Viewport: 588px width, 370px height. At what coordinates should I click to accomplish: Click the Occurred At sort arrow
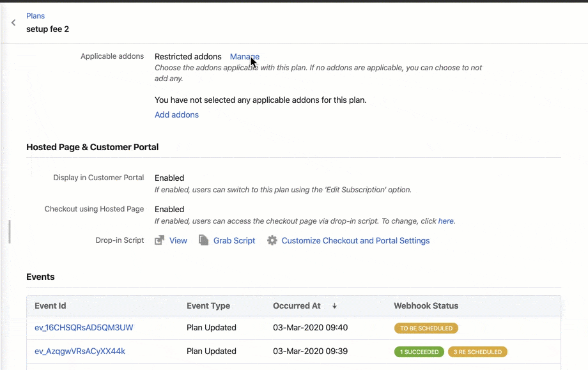point(334,306)
